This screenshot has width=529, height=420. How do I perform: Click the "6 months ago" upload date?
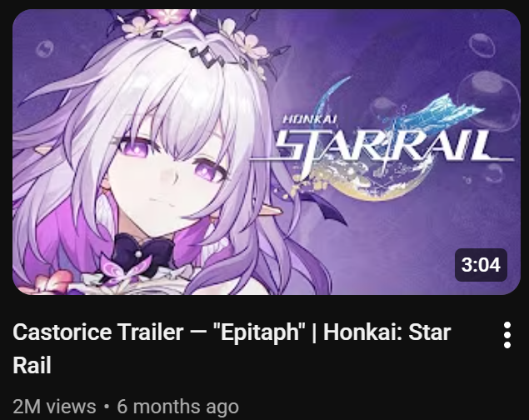click(x=177, y=406)
